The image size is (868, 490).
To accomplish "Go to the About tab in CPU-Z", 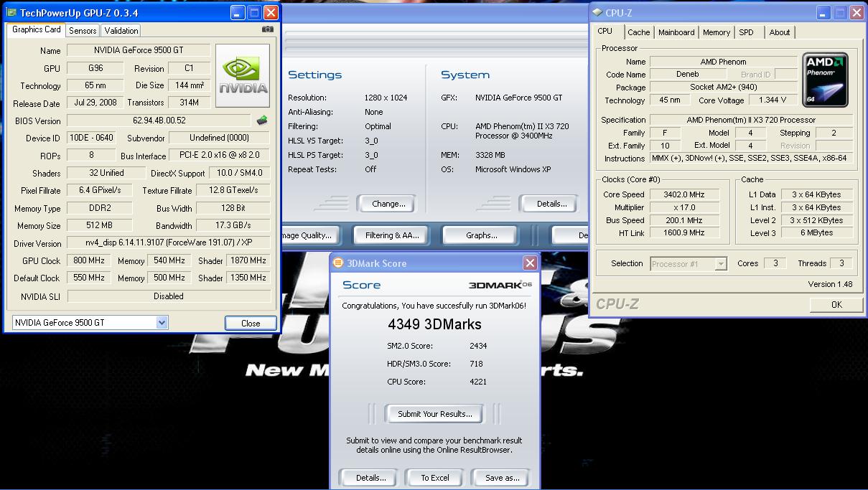I will pos(780,32).
